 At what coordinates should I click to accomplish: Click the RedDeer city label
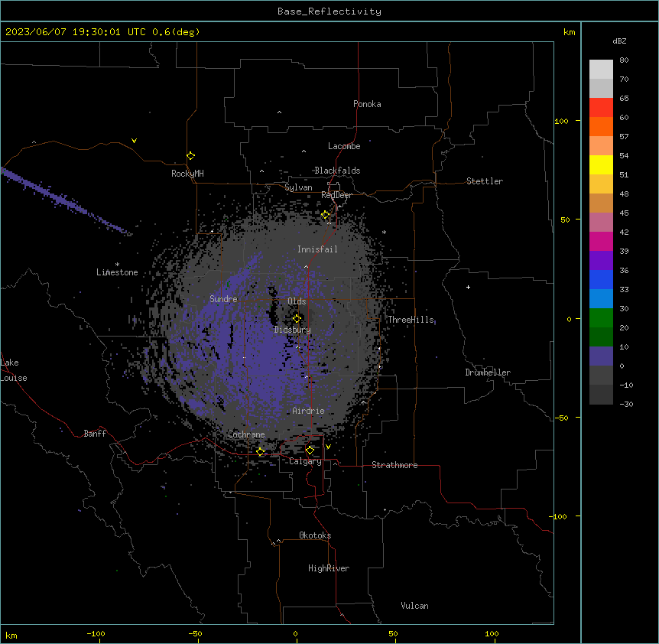click(336, 195)
